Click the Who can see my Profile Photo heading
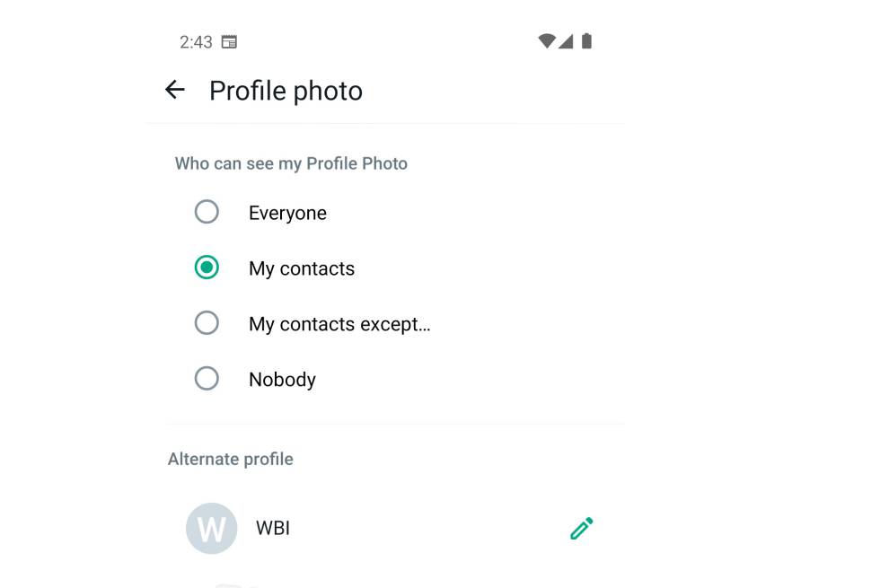The height and width of the screenshot is (588, 880). 291,163
